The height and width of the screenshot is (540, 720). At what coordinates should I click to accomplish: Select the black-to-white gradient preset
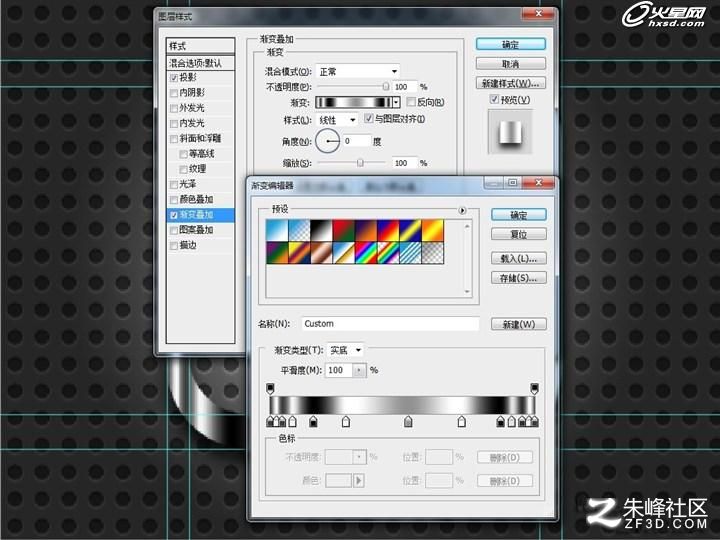(x=321, y=231)
